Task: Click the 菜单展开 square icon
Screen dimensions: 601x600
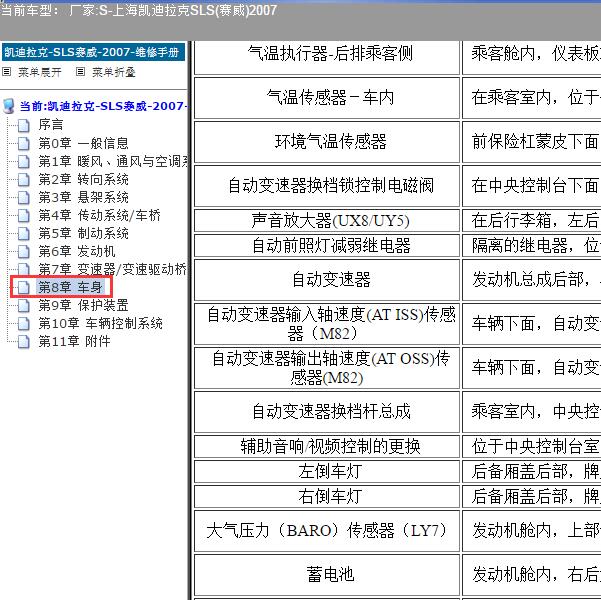Action: click(x=7, y=72)
